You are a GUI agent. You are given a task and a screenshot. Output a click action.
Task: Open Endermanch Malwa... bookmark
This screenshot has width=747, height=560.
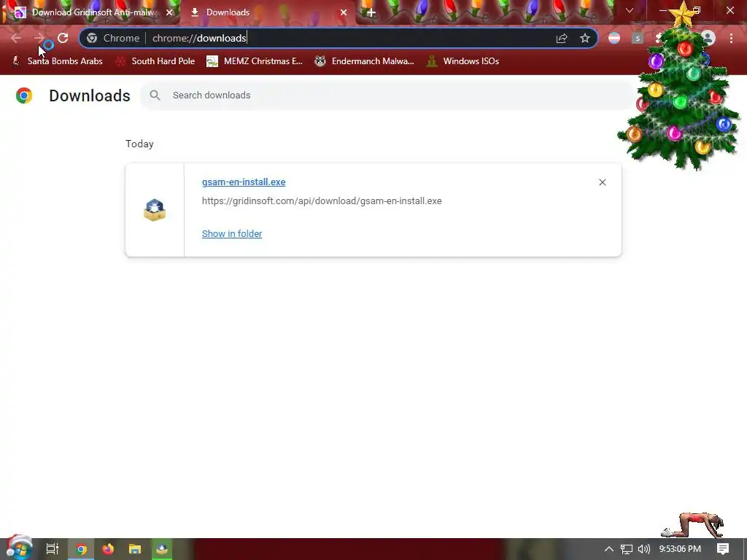tap(364, 61)
